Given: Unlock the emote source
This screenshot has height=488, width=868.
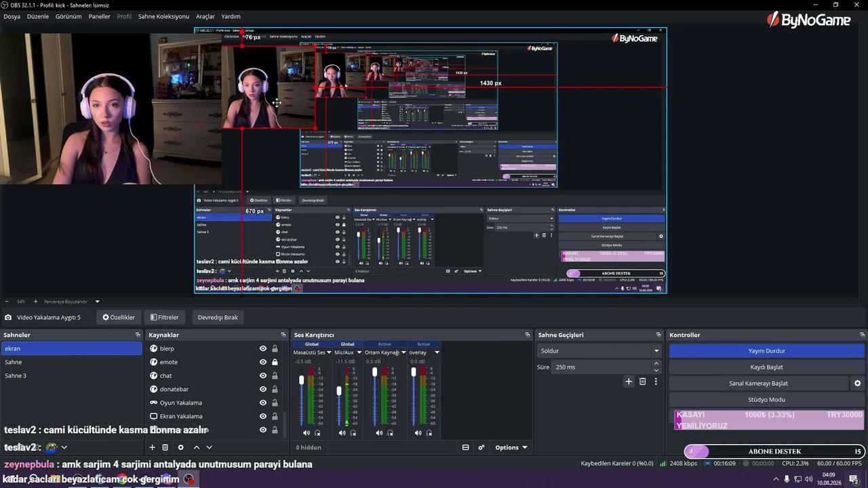Looking at the screenshot, I should (x=275, y=362).
